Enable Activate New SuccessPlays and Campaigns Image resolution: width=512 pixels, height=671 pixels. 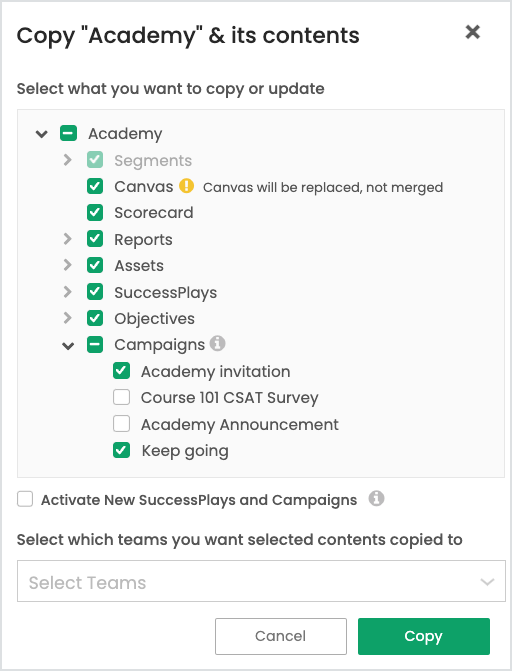25,499
